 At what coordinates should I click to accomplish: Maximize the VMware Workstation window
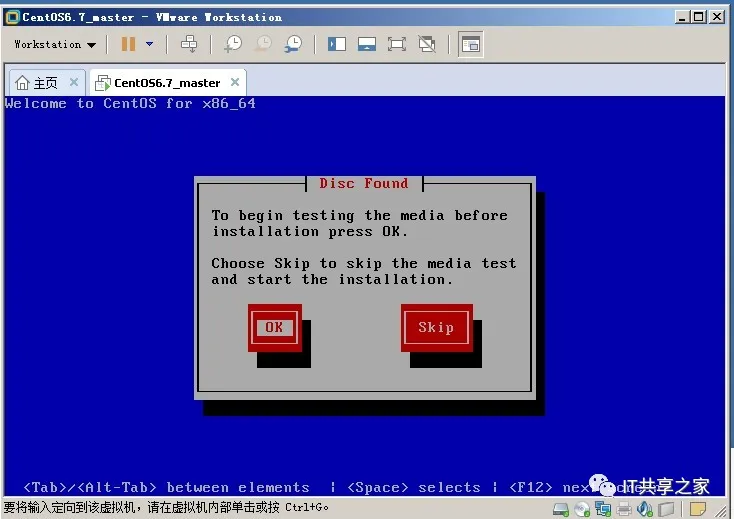[698, 17]
